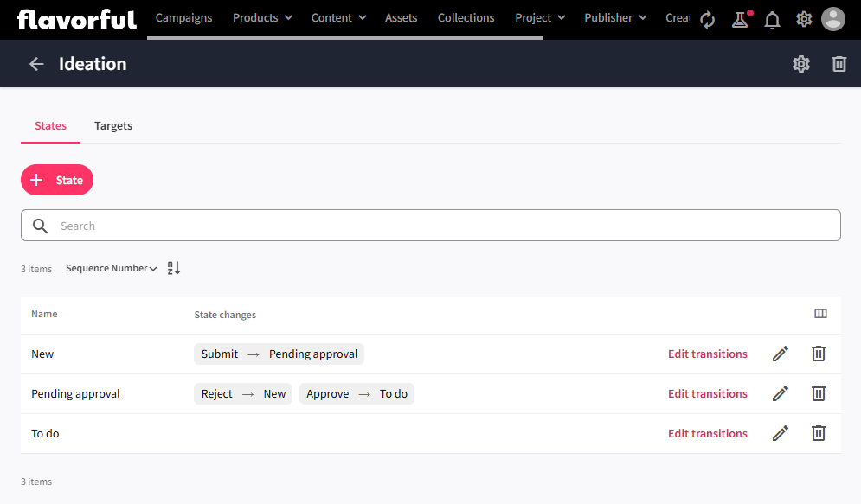Screen dimensions: 861x504
Task: Open the lab flask icon in top bar
Action: 740,19
